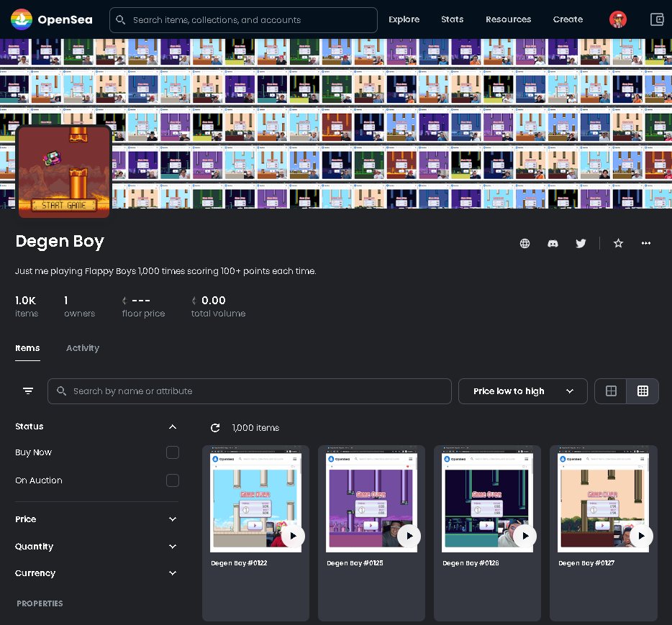Refresh the 1,000 items list

[215, 427]
